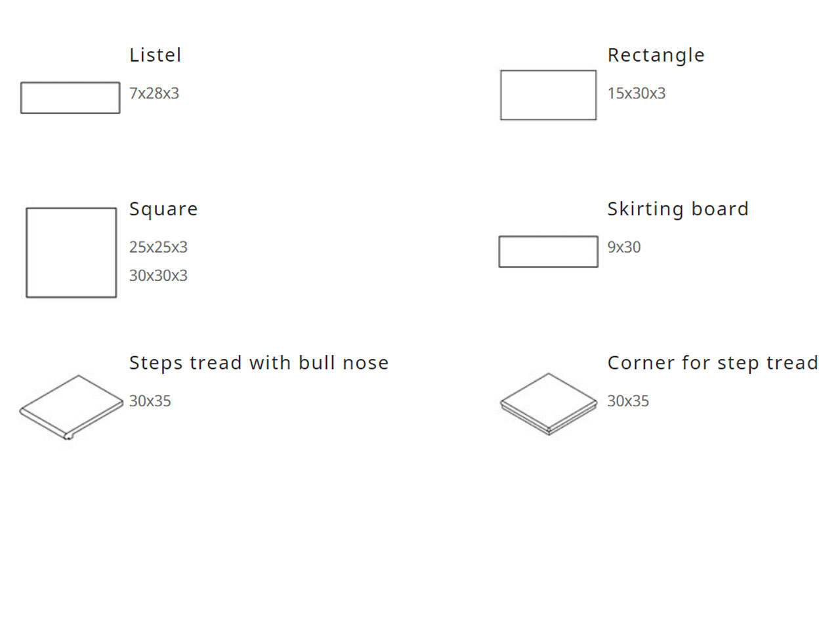Pick the 30x30x3 Square size

pos(158,276)
